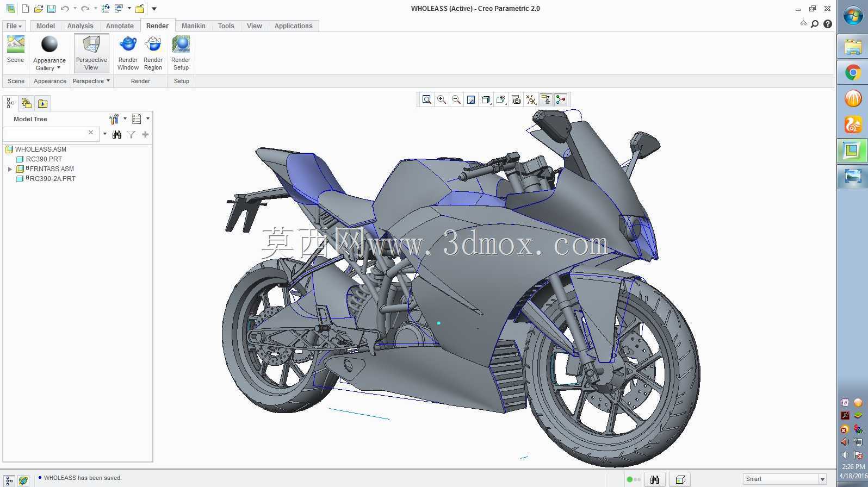Open the view manager camera icon
868x487 pixels.
tap(516, 99)
